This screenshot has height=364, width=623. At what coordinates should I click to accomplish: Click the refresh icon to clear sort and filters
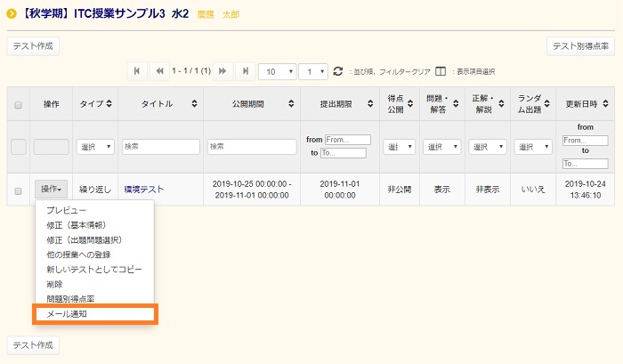pos(337,71)
